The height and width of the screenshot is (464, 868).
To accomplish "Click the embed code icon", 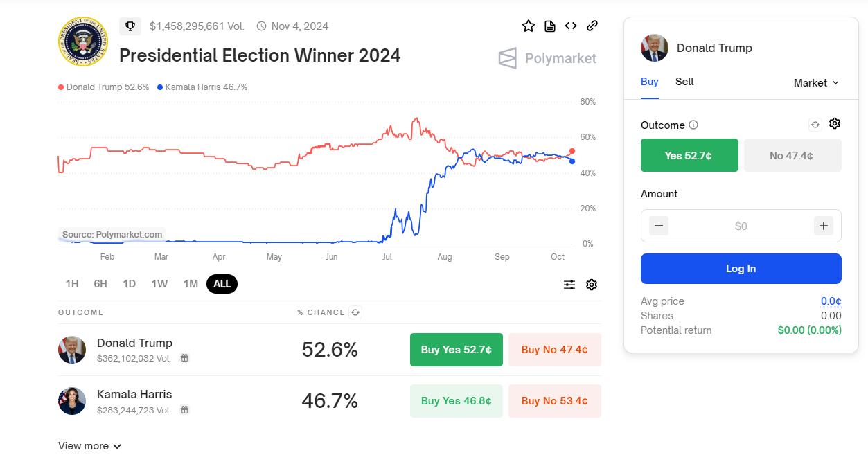I will click(571, 26).
